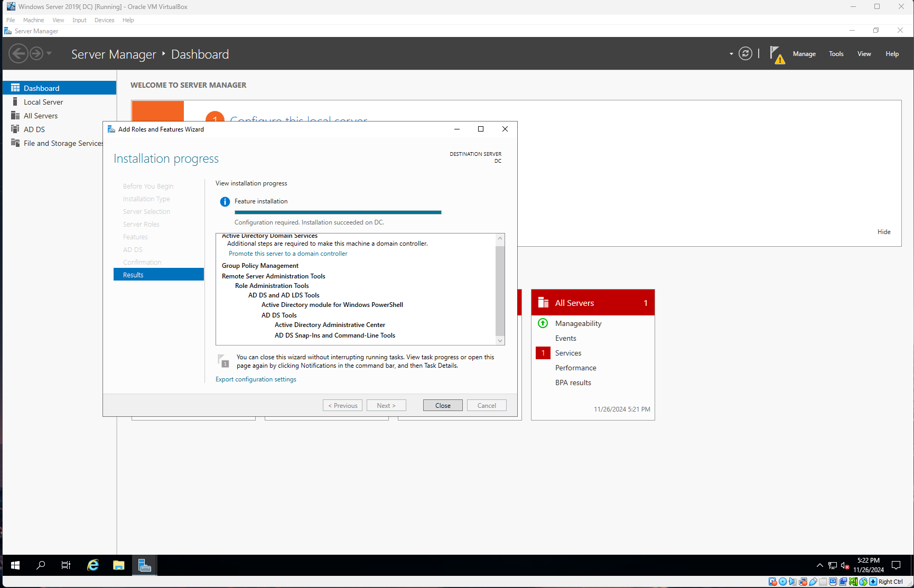Image resolution: width=914 pixels, height=588 pixels.
Task: Open File and Storage Services
Action: click(53, 143)
